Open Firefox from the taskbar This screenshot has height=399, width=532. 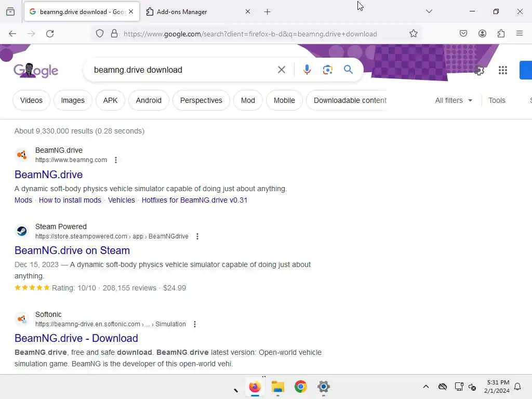click(255, 387)
